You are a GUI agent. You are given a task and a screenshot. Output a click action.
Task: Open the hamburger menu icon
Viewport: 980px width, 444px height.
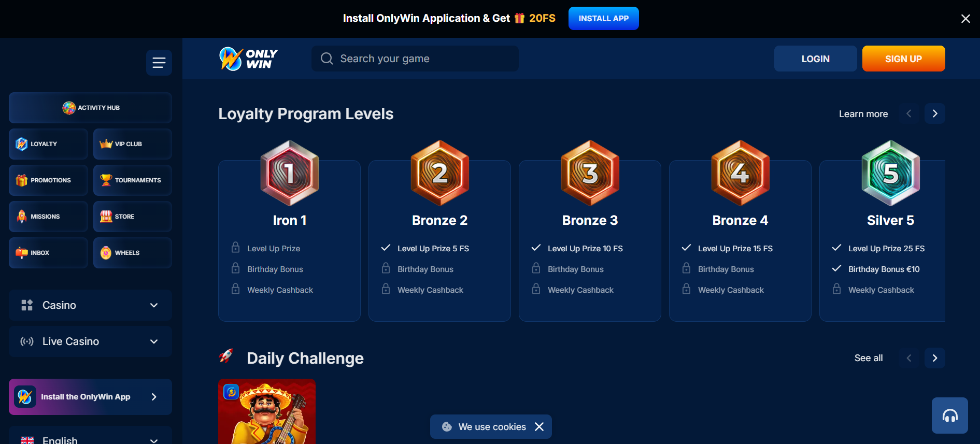pyautogui.click(x=159, y=63)
